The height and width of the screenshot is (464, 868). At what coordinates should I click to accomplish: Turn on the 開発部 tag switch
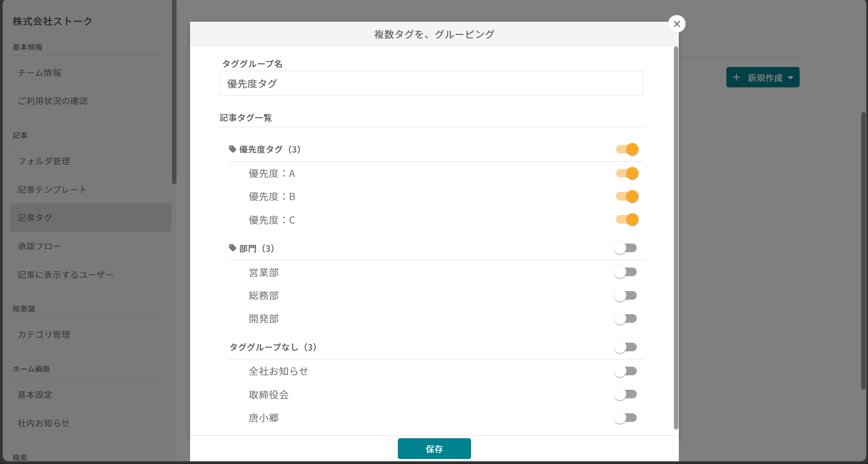[x=625, y=319]
